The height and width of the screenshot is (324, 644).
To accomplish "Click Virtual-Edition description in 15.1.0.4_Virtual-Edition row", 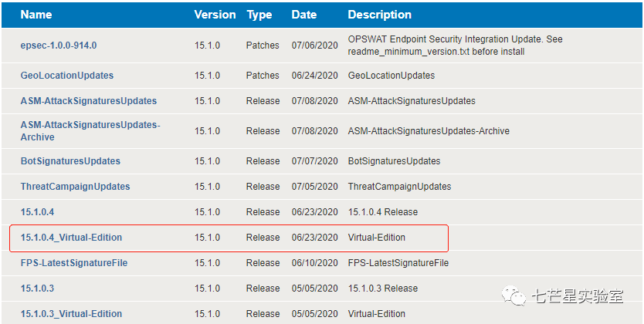I will (x=377, y=238).
